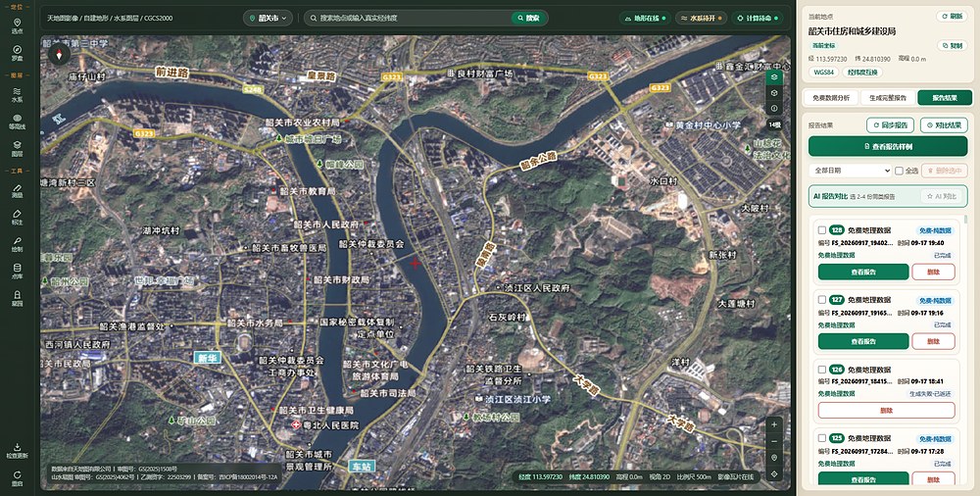Screen dimensions: 980x496
Task: Click the green layers stack map button
Action: 774,76
